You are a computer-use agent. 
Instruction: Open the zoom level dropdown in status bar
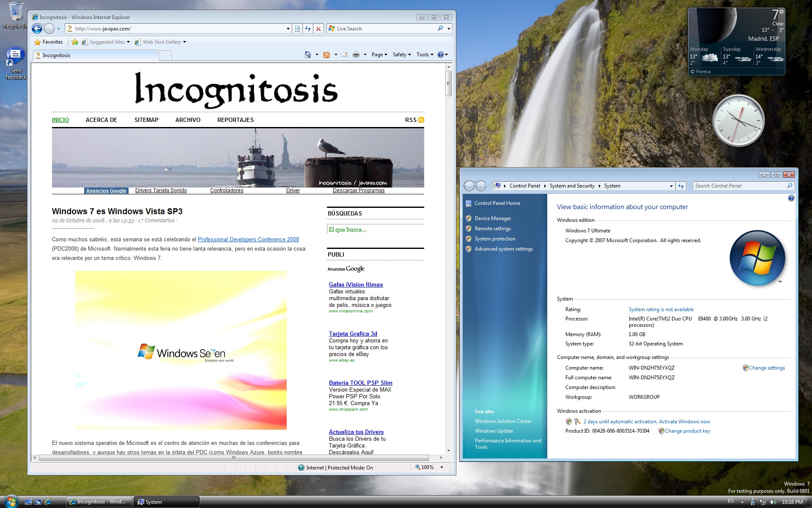(442, 467)
